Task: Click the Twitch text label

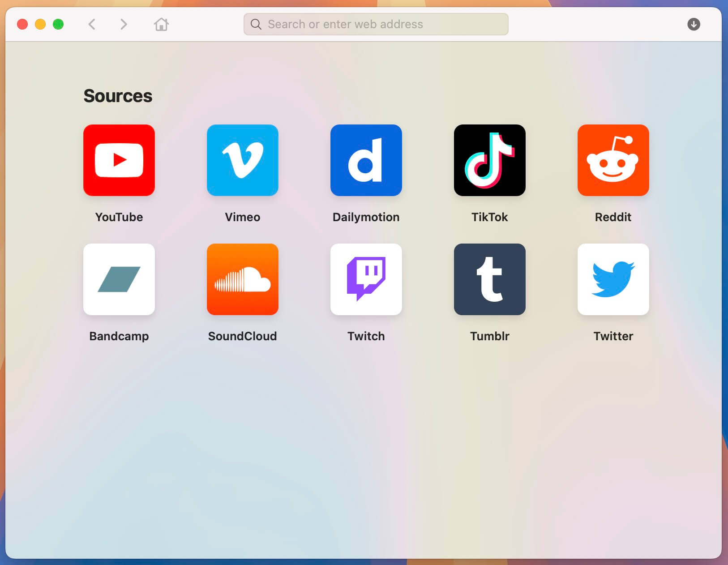Action: coord(366,336)
